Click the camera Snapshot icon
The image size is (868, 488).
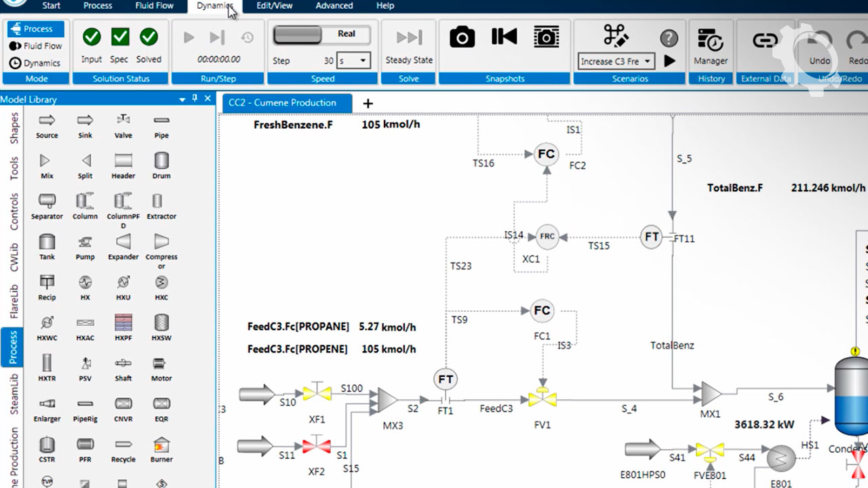(462, 37)
